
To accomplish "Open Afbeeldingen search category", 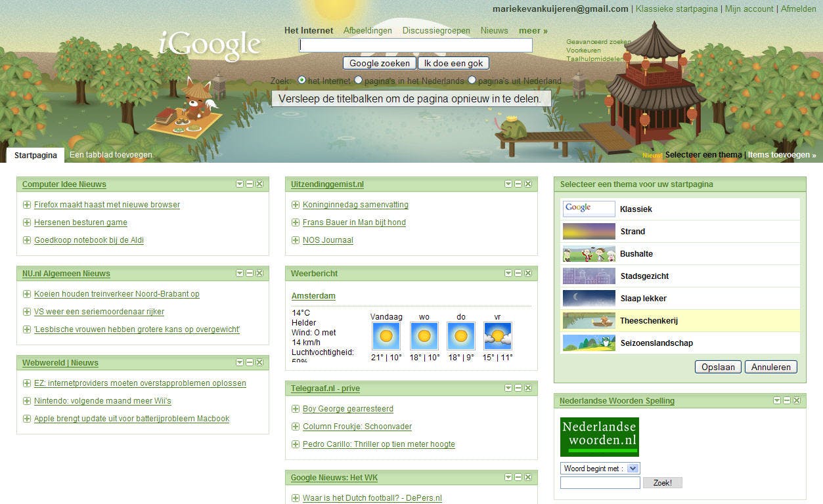I will [x=368, y=30].
